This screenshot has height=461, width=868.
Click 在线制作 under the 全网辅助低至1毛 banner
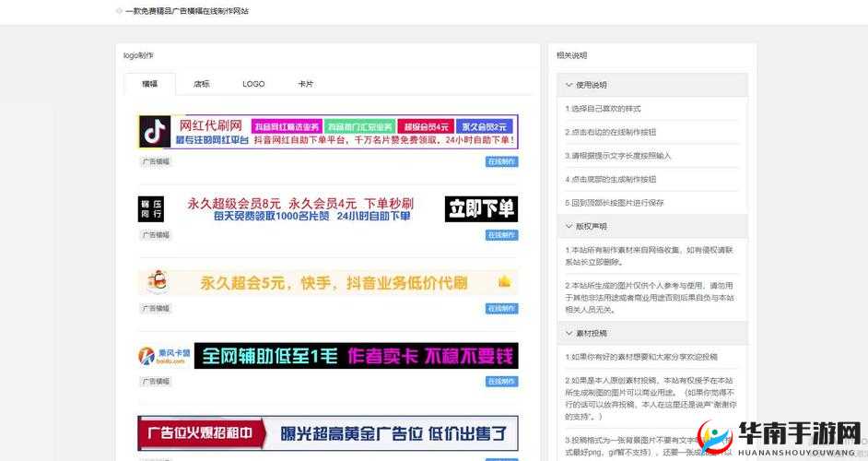point(501,382)
